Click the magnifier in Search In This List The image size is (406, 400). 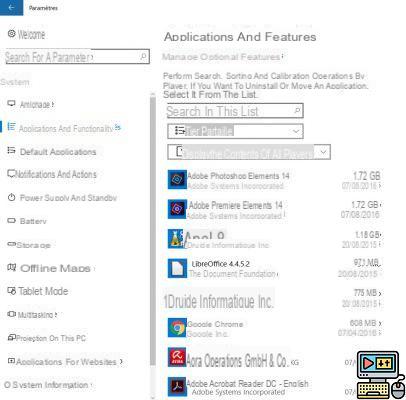297,110
